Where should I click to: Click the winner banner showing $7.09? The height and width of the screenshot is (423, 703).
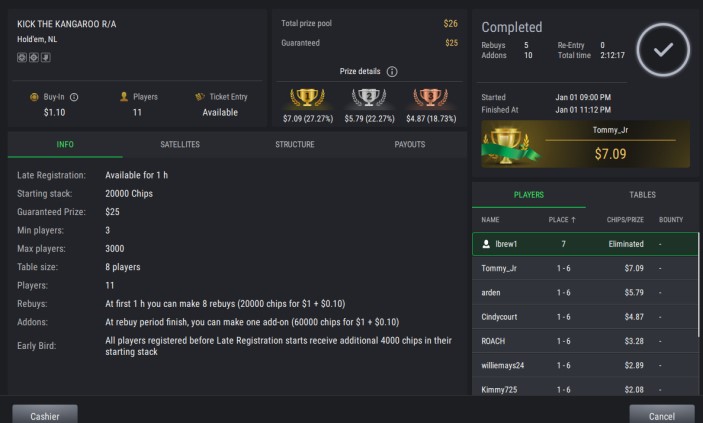pyautogui.click(x=585, y=146)
